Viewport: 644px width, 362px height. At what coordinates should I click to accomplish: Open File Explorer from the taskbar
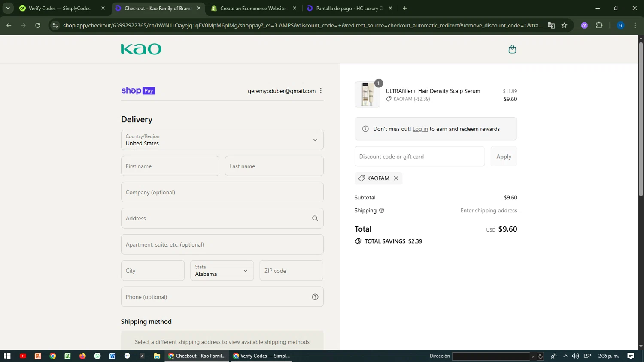[157, 356]
